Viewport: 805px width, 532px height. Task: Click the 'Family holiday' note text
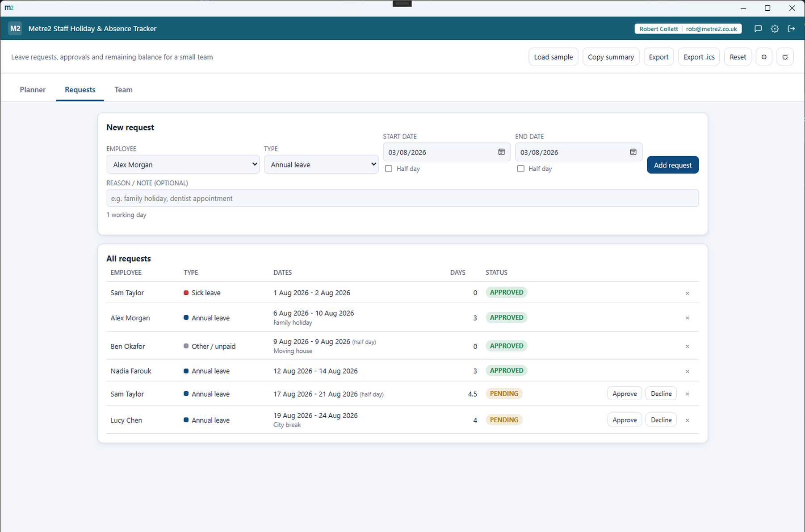293,323
